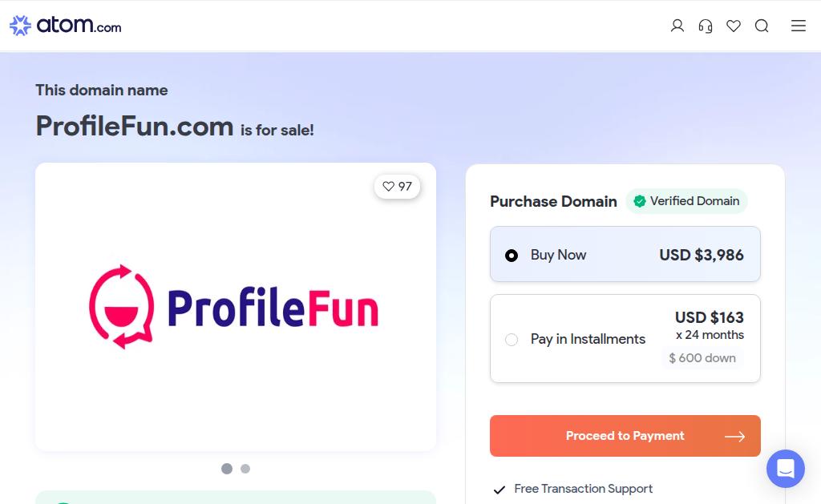Click Proceed to Payment button
Viewport: 821px width, 504px height.
pyautogui.click(x=625, y=436)
